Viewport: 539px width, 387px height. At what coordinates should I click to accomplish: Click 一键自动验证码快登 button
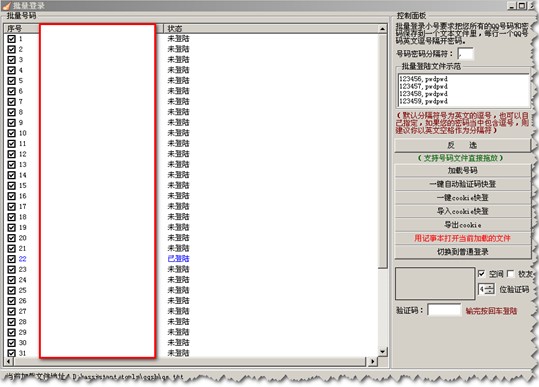click(462, 184)
